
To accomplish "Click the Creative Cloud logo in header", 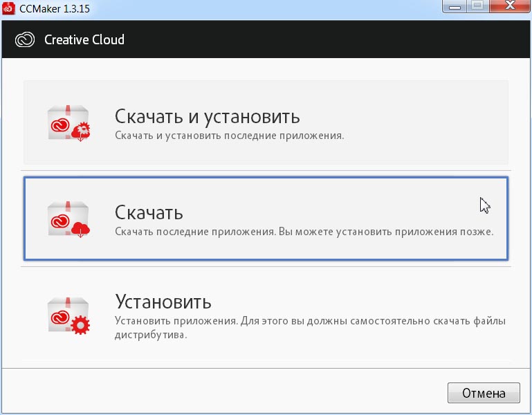I will click(26, 39).
